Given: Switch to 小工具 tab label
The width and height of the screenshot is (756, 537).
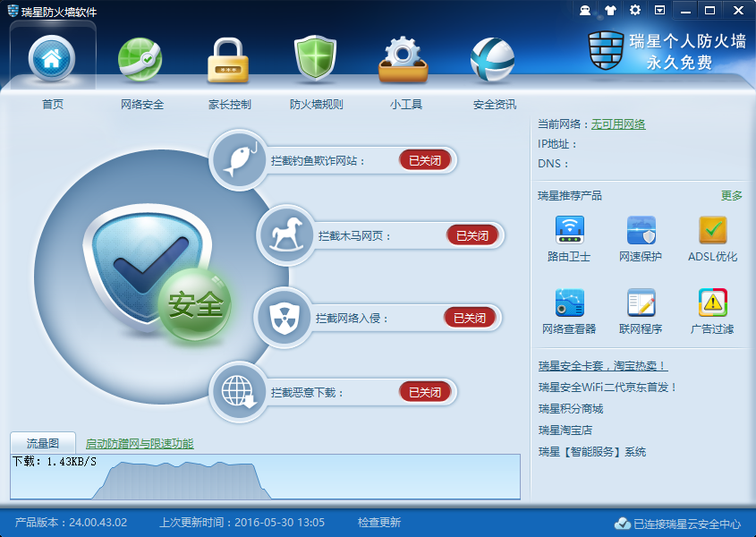Looking at the screenshot, I should [x=406, y=104].
